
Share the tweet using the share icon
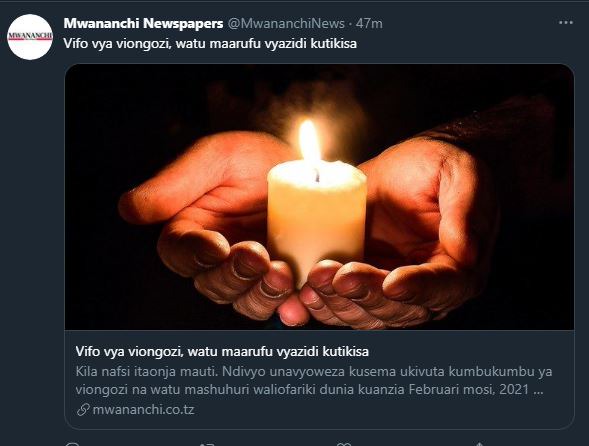(x=479, y=444)
